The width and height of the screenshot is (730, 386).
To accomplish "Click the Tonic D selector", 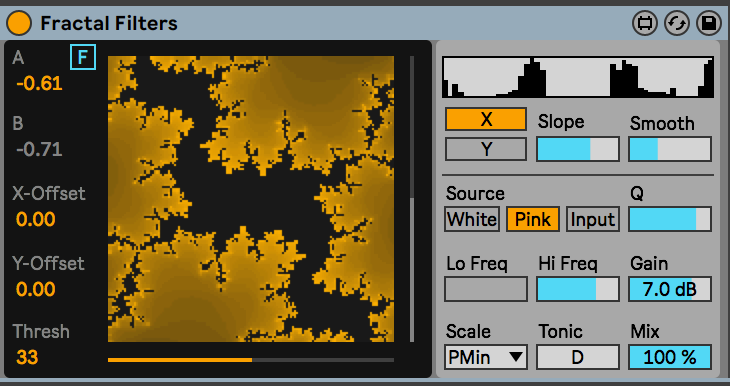I will tap(578, 357).
